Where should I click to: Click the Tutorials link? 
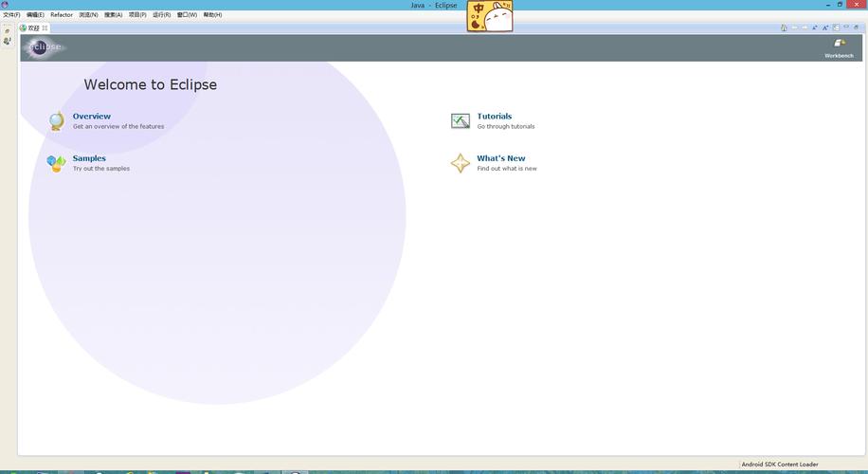click(495, 117)
